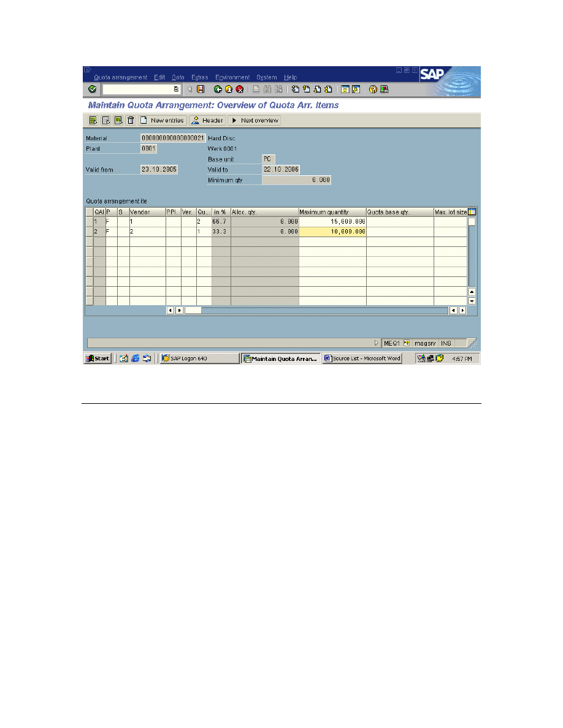Click the Save diskette icon

tap(201, 89)
